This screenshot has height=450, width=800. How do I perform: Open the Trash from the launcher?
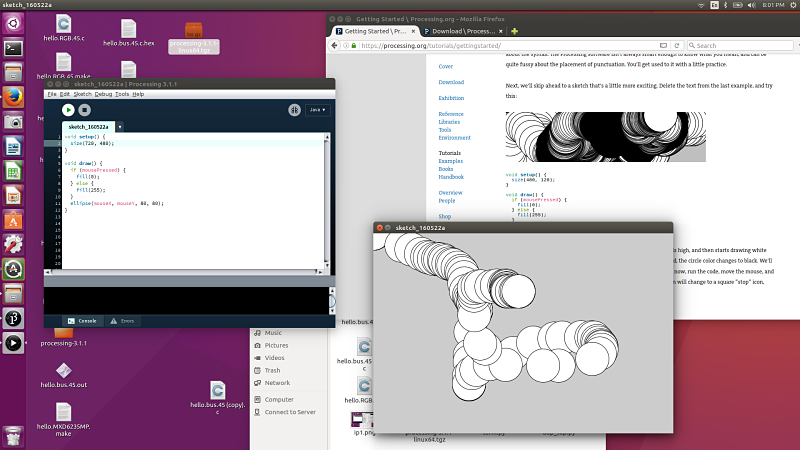[13, 437]
